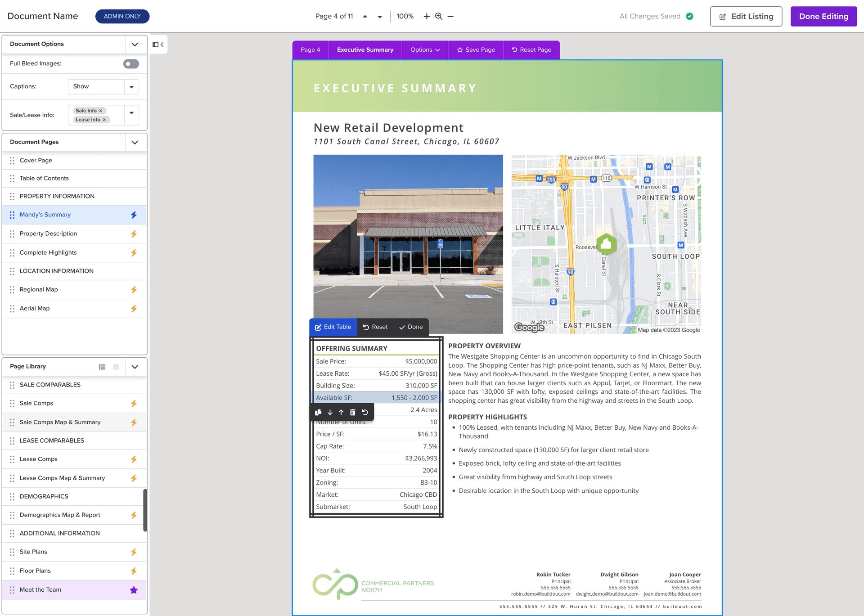Click the Executive Summary tab
Viewport: 864px width, 616px height.
[365, 50]
